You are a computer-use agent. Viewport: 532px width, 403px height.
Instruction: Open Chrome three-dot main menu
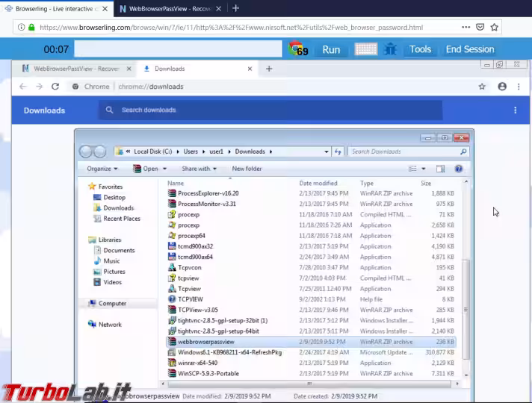point(519,87)
